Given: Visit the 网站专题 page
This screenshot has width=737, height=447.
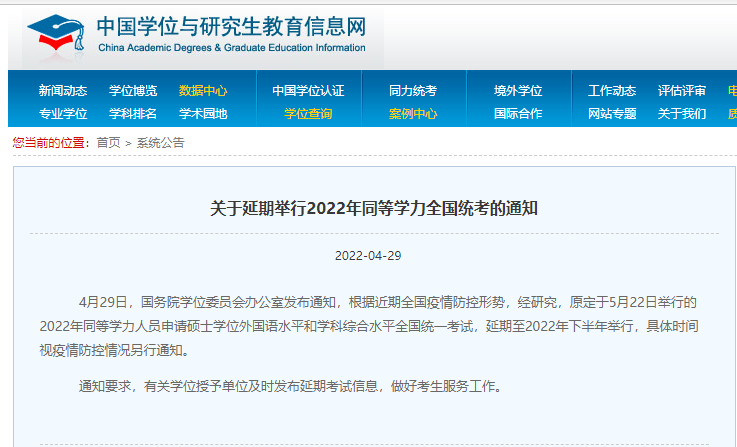Looking at the screenshot, I should point(612,114).
